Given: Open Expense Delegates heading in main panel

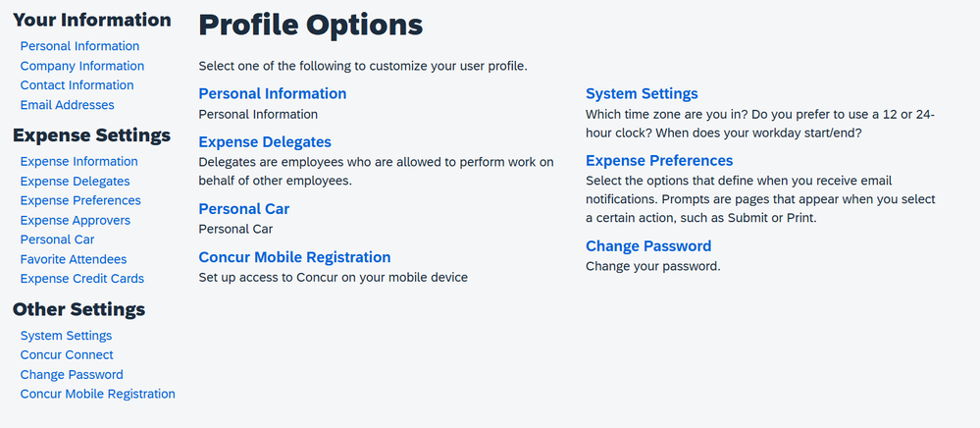Looking at the screenshot, I should 265,142.
